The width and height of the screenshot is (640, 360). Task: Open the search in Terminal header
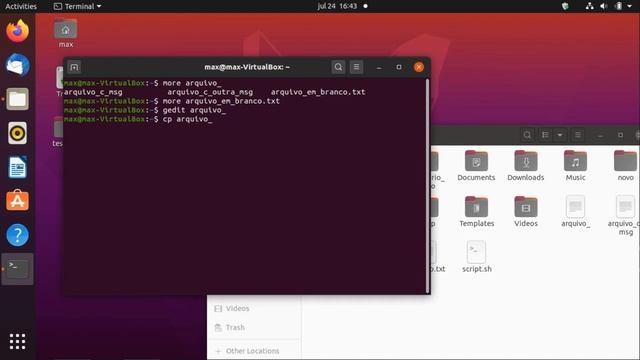coord(338,67)
